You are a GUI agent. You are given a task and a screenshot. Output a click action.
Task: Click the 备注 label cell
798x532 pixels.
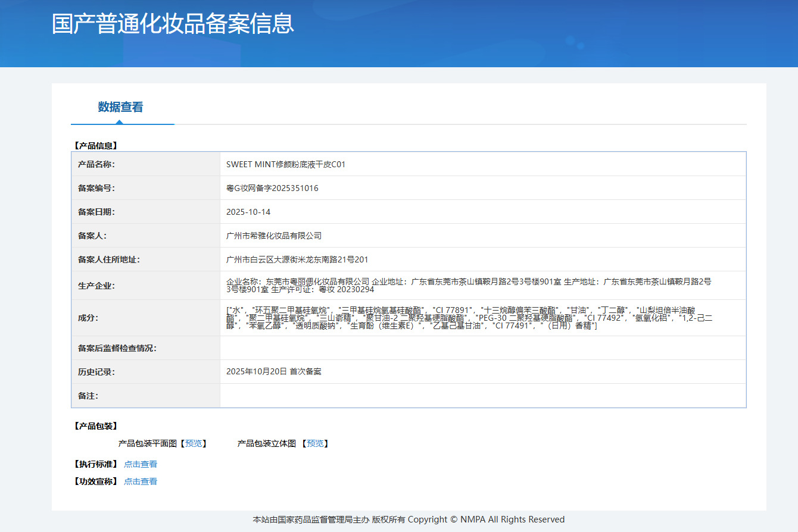(146, 396)
